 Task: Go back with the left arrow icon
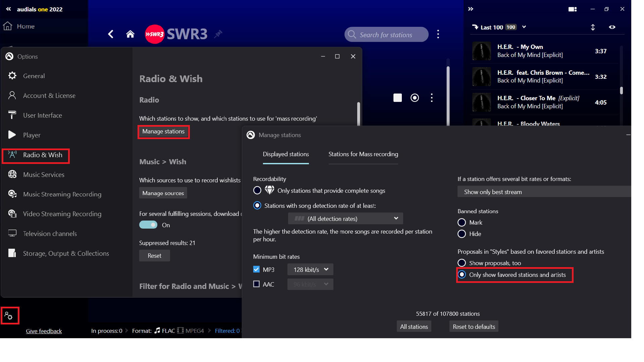click(x=111, y=34)
